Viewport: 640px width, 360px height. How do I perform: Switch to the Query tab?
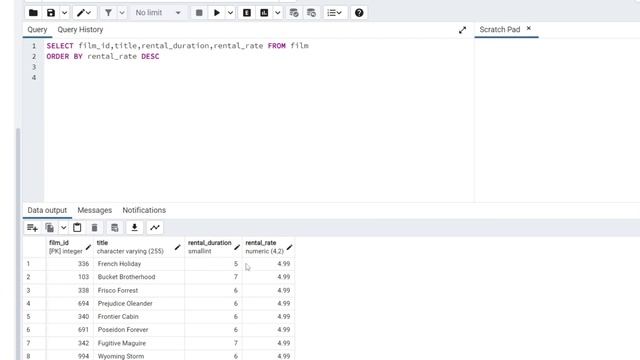(37, 29)
